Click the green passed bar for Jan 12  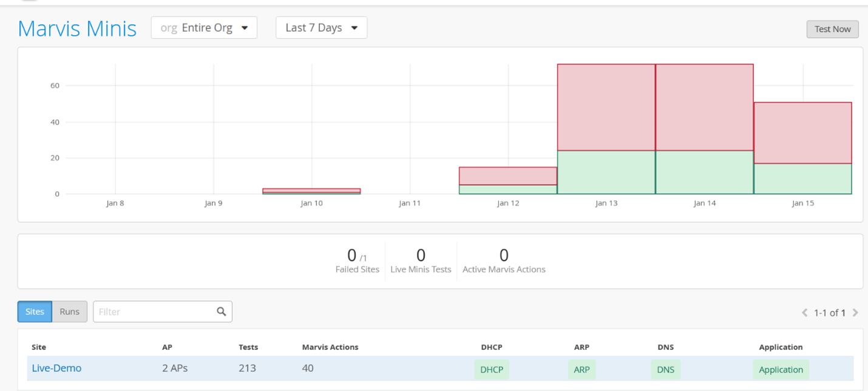pyautogui.click(x=508, y=189)
